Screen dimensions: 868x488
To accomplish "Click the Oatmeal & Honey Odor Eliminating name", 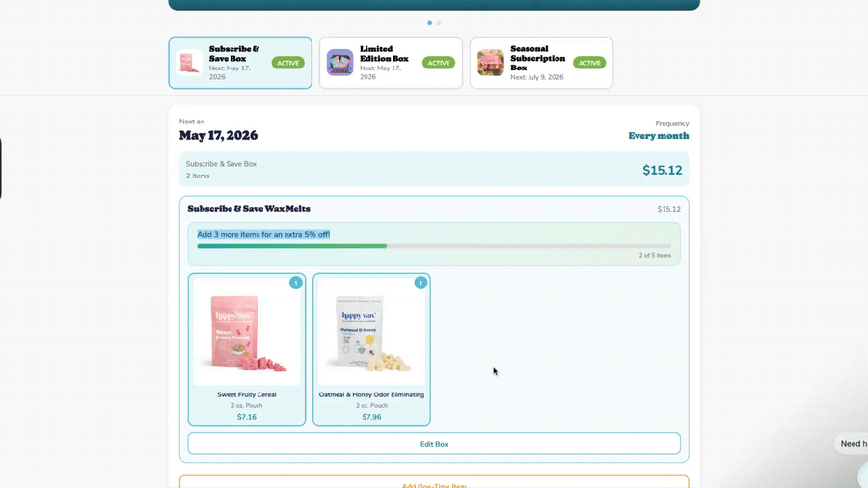I will coord(371,394).
